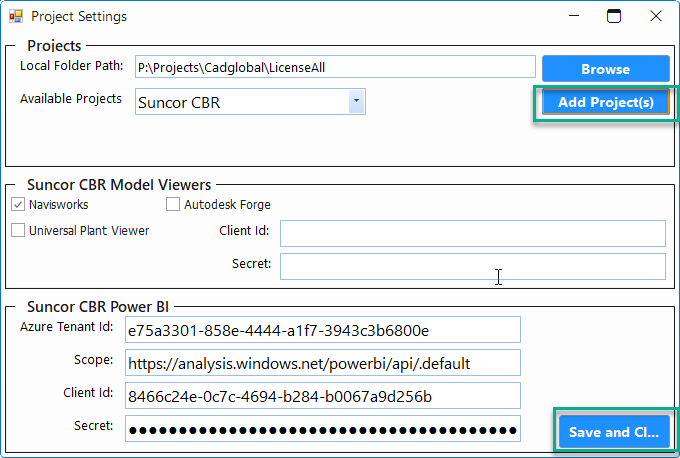This screenshot has width=680, height=458.
Task: Click into the Local Folder Path field
Action: [x=335, y=67]
